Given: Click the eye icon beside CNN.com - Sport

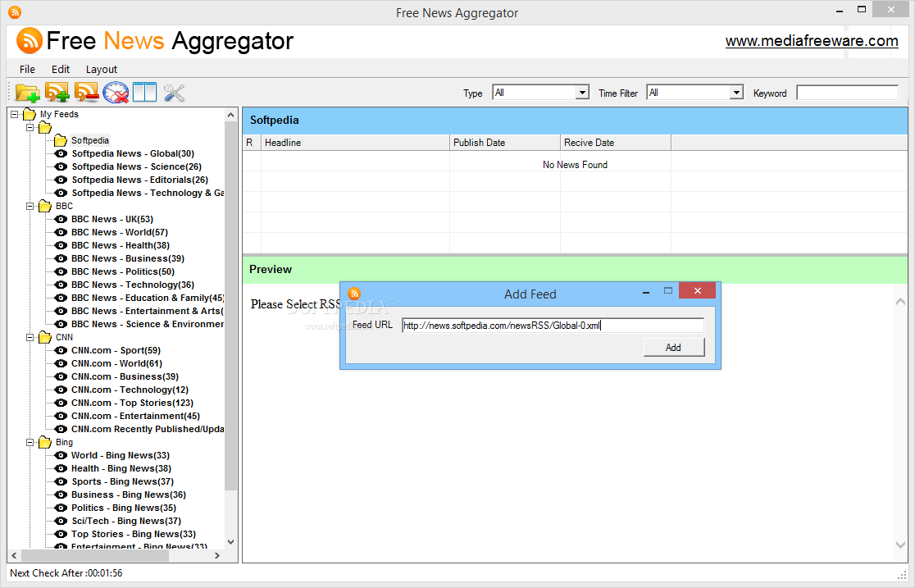Looking at the screenshot, I should pyautogui.click(x=61, y=350).
